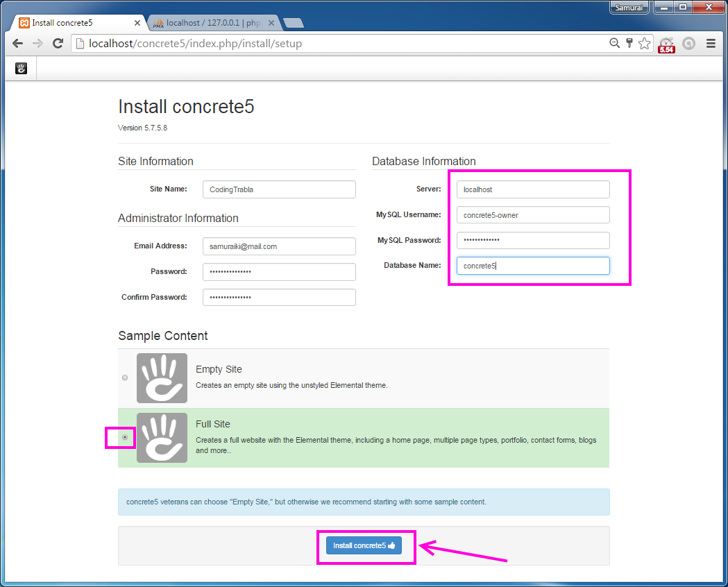Open a new browser tab
728x587 pixels.
point(293,23)
